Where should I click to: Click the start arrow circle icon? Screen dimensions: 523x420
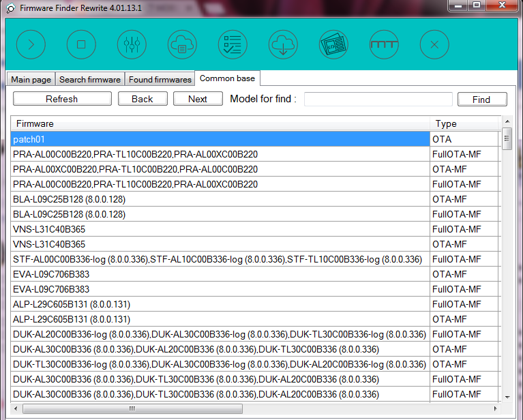pyautogui.click(x=31, y=44)
